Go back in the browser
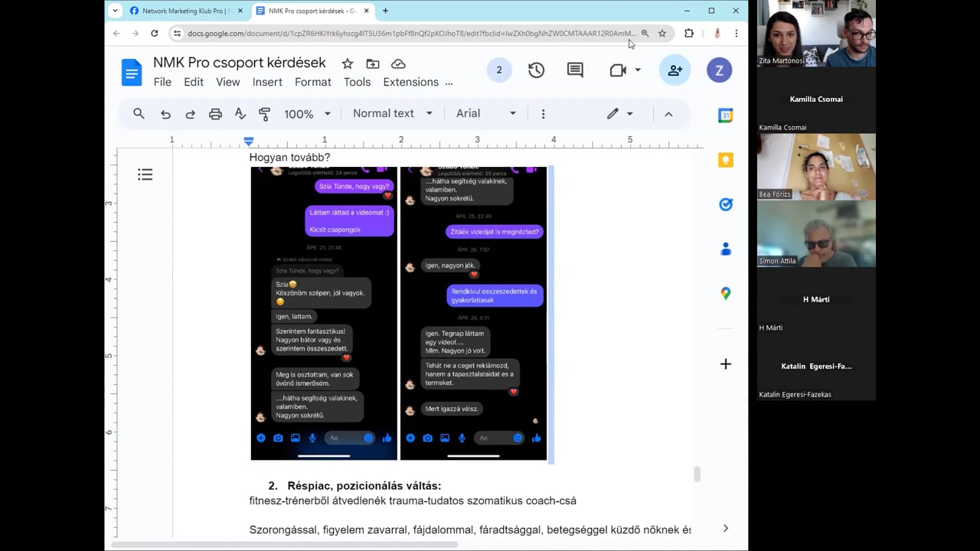The image size is (980, 551). pyautogui.click(x=116, y=34)
